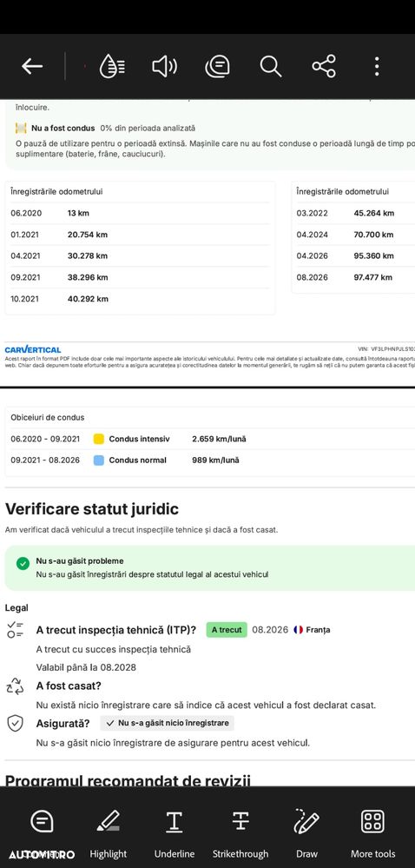Tap the 'Nu s-au găsit probleme' message
The height and width of the screenshot is (868, 415).
click(x=80, y=560)
